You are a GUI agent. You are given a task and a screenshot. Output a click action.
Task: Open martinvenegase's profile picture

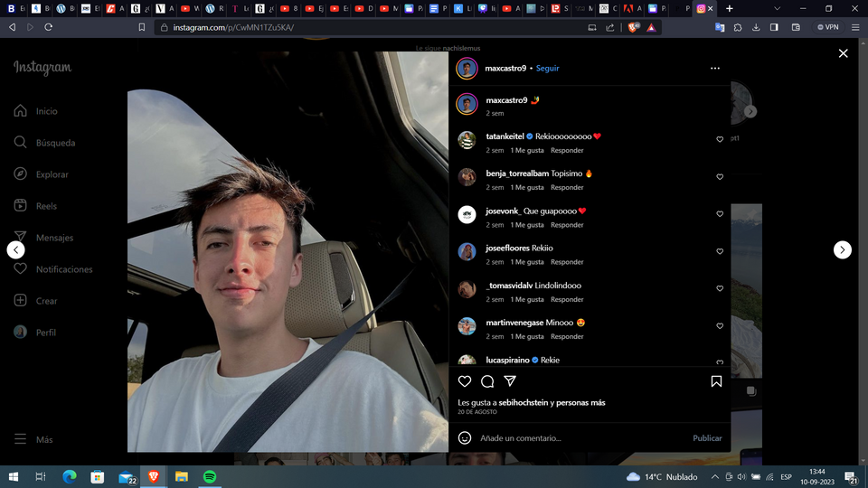[x=467, y=326]
